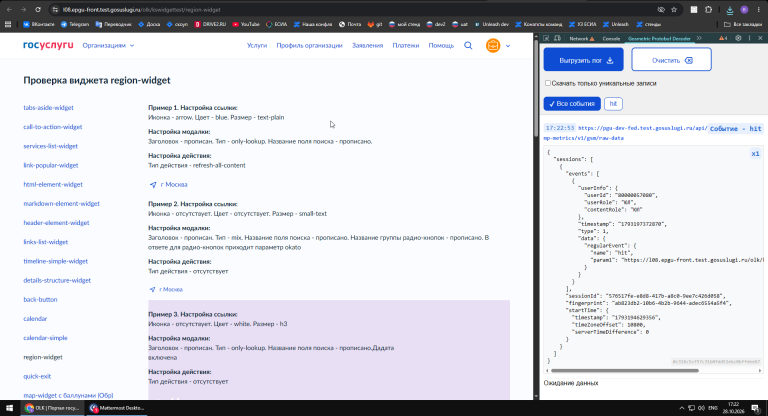Click 'г Москва' region link under Пример 1
The image size is (768, 416).
coord(168,185)
